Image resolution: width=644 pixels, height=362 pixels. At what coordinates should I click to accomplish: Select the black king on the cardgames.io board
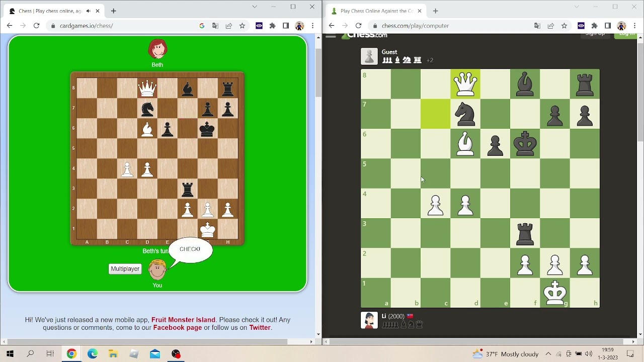(x=207, y=129)
